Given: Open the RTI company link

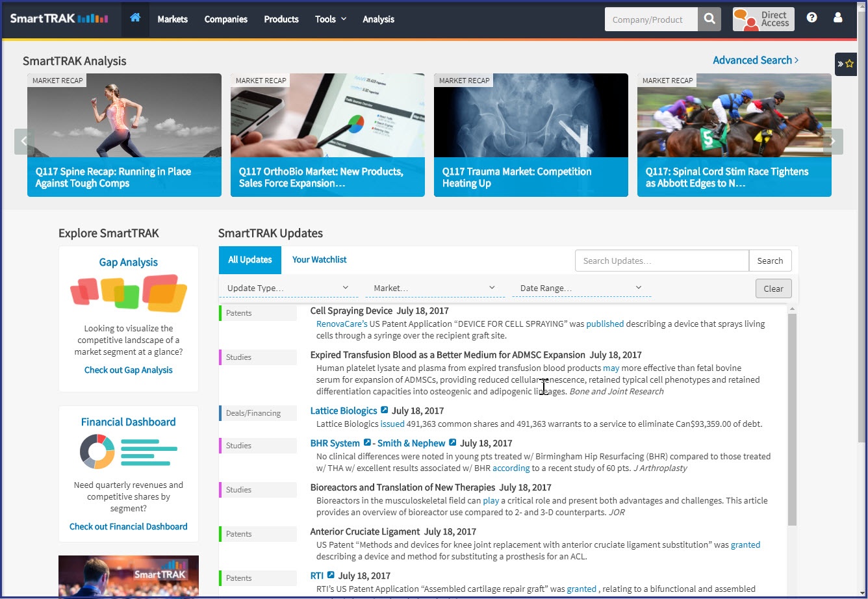Looking at the screenshot, I should pyautogui.click(x=317, y=576).
